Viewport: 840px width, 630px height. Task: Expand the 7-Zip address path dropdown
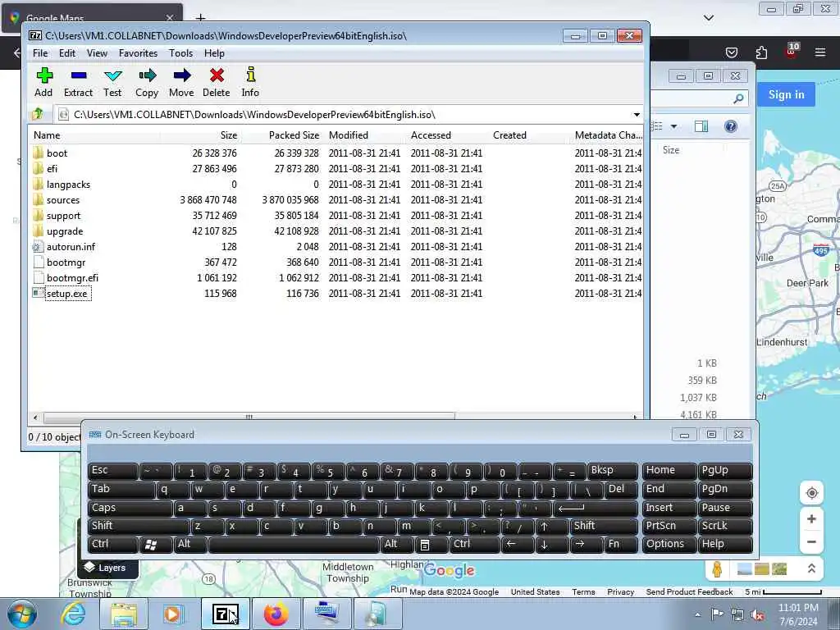(637, 115)
